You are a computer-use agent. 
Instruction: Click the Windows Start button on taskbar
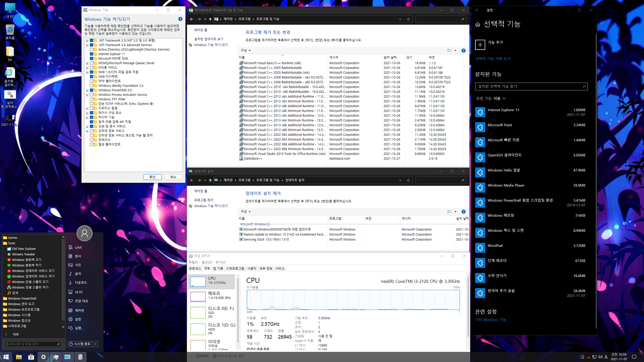(6, 357)
